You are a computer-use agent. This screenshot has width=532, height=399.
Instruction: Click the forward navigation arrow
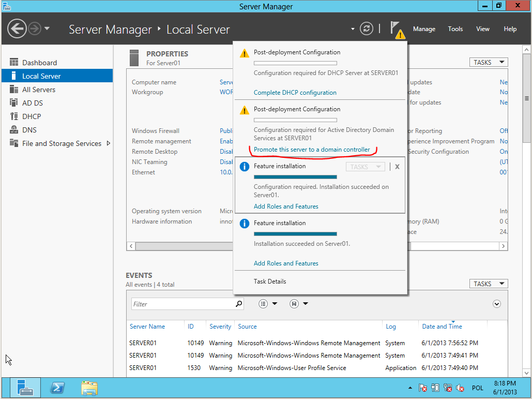[x=35, y=29]
